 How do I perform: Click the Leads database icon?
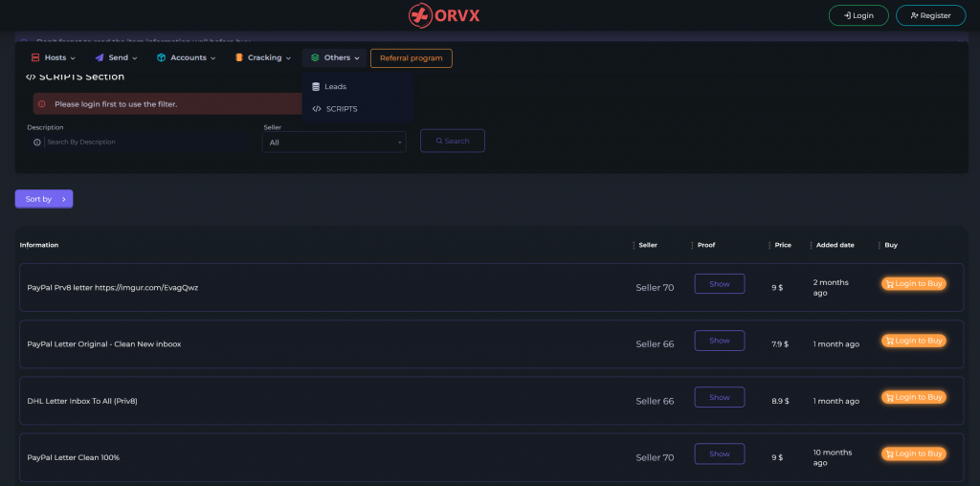316,87
